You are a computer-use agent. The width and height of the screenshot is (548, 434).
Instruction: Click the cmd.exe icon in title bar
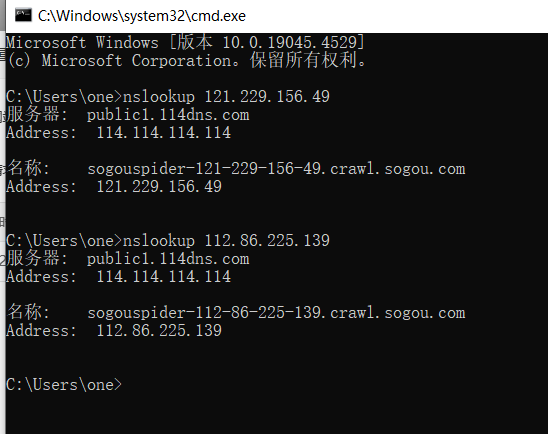pos(23,15)
